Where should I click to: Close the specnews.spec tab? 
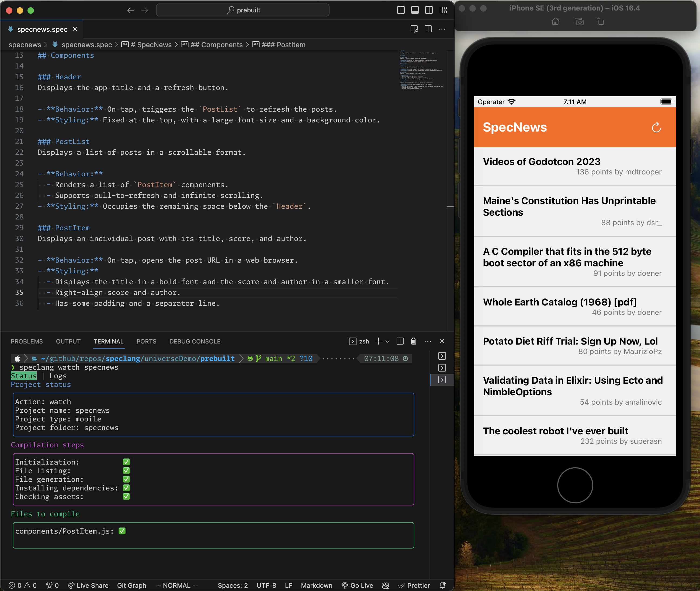(75, 29)
